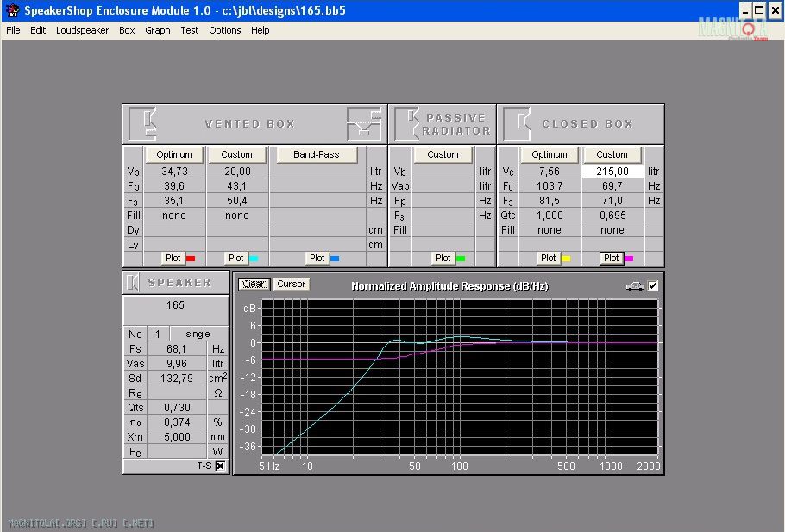This screenshot has width=785, height=532.
Task: Toggle the T-S checkbox in the Speaker panel
Action: click(x=220, y=466)
